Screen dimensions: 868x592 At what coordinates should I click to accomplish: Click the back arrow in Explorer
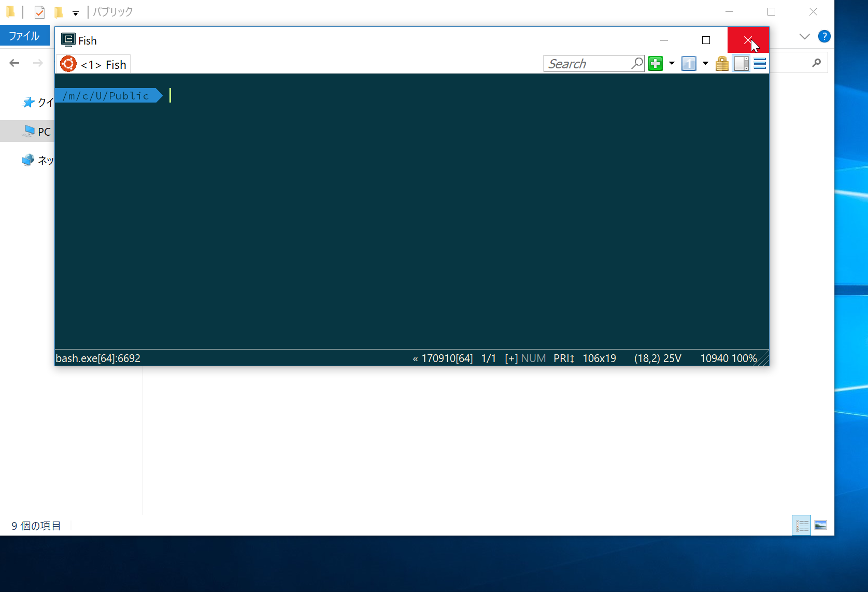14,63
